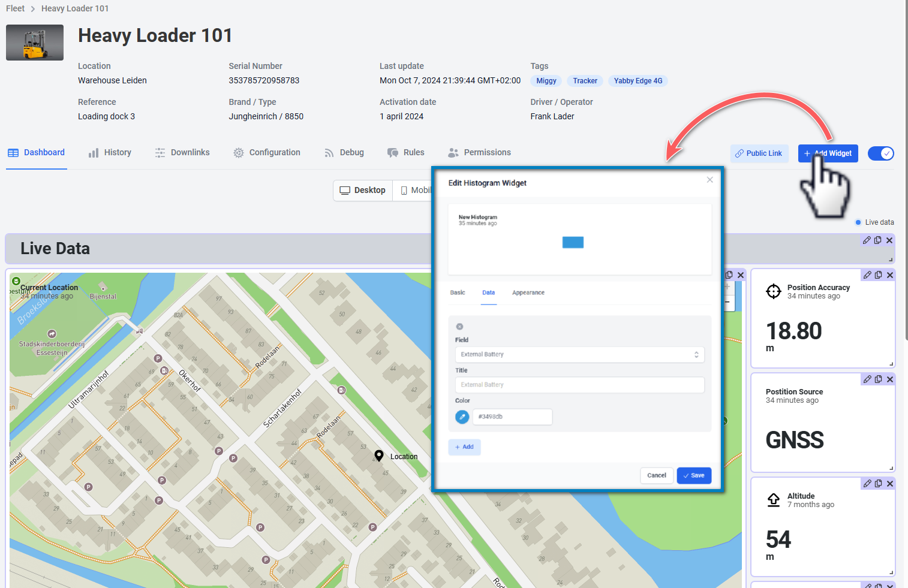The image size is (908, 588).
Task: Click the Jungheinrich / 8850 brand text
Action: tap(266, 116)
